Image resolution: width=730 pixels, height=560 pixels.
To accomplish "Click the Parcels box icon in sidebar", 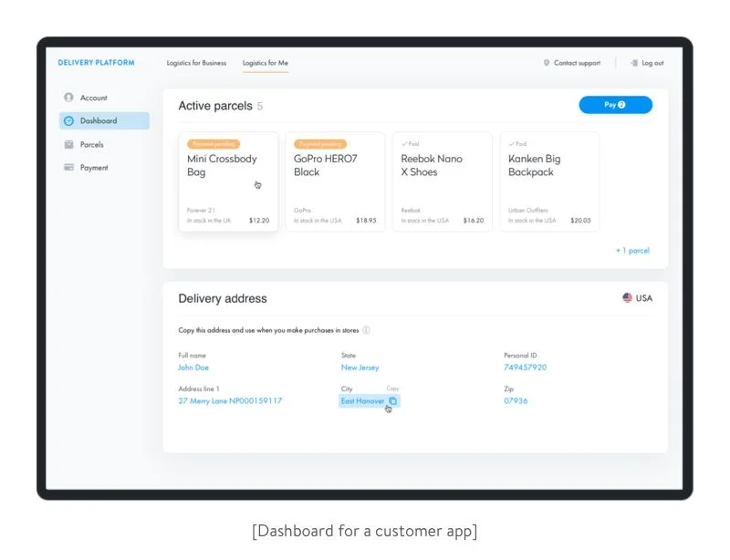I will click(68, 144).
